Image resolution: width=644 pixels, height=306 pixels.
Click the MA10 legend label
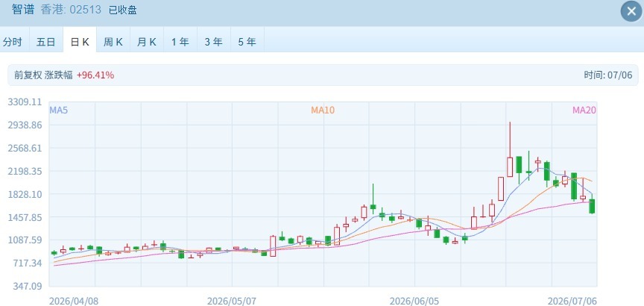323,110
